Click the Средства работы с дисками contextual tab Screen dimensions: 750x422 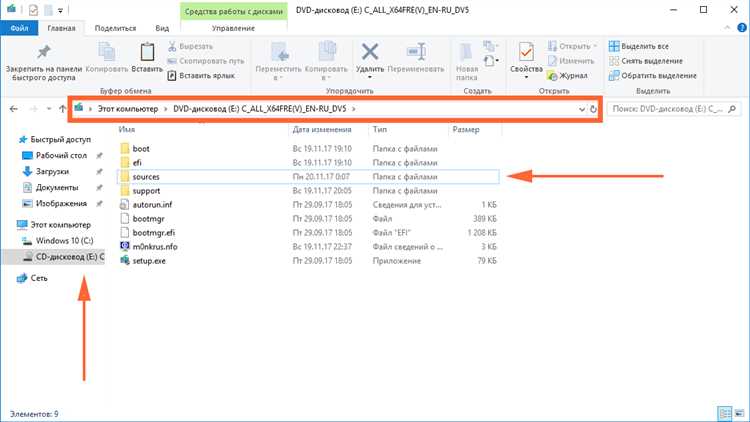(233, 11)
